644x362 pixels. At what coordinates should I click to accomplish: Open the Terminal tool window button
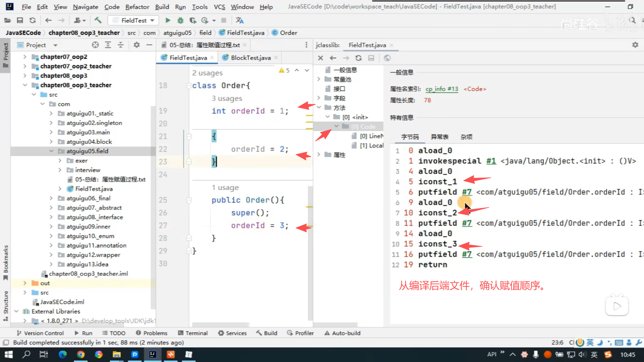pos(193,333)
